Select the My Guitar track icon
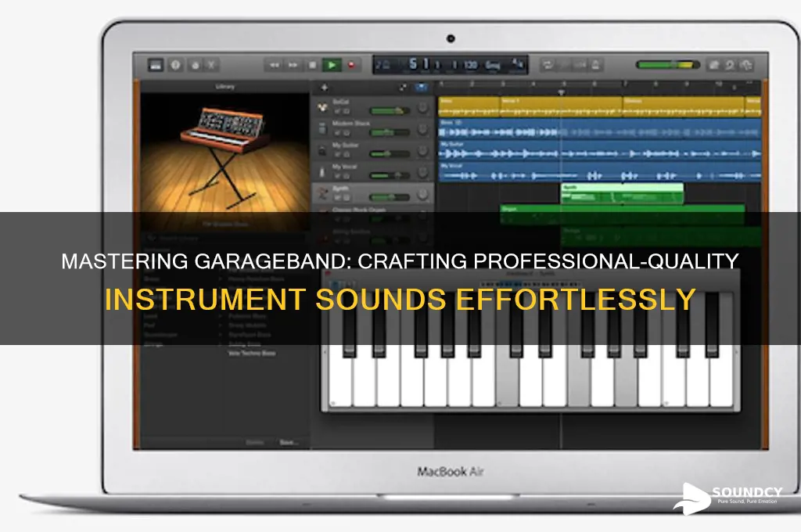 click(322, 150)
